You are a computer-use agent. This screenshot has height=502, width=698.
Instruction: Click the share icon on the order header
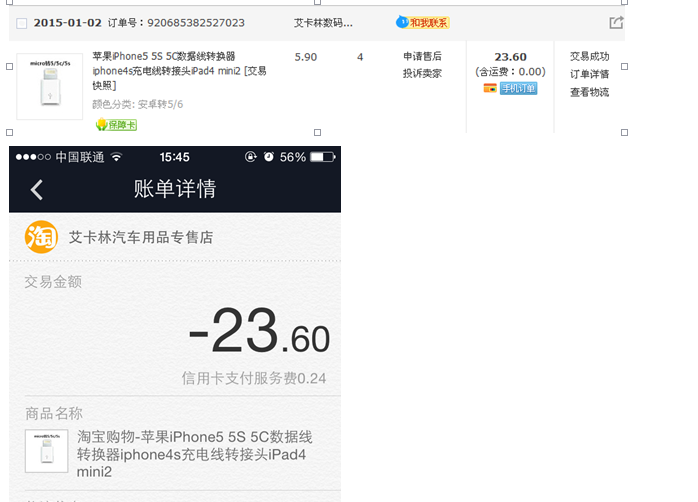click(616, 22)
